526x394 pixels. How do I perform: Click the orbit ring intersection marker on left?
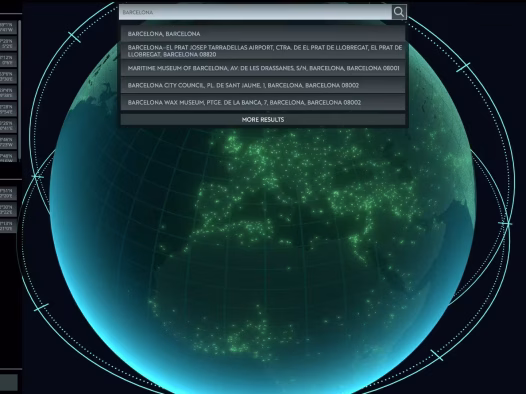tap(37, 176)
